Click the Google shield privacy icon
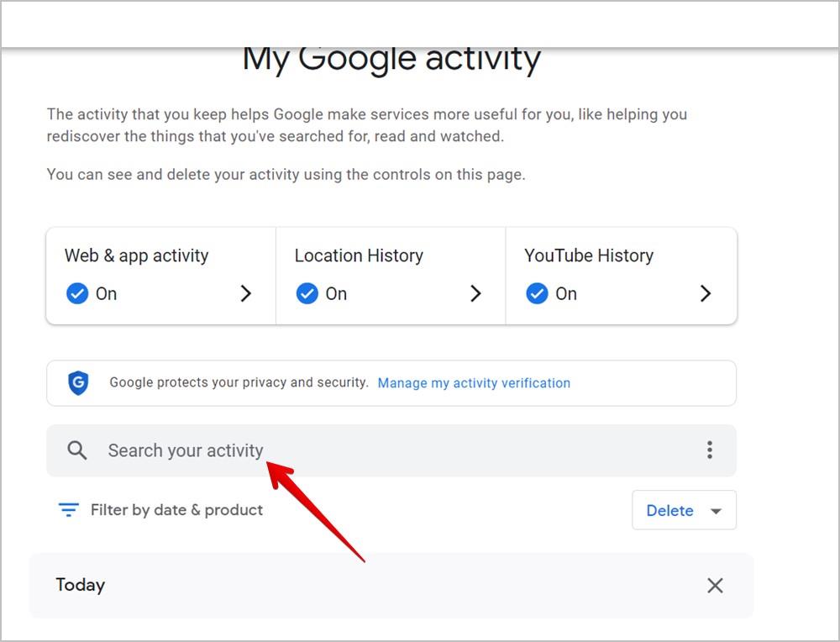Screen dimensions: 840x642 coord(79,382)
